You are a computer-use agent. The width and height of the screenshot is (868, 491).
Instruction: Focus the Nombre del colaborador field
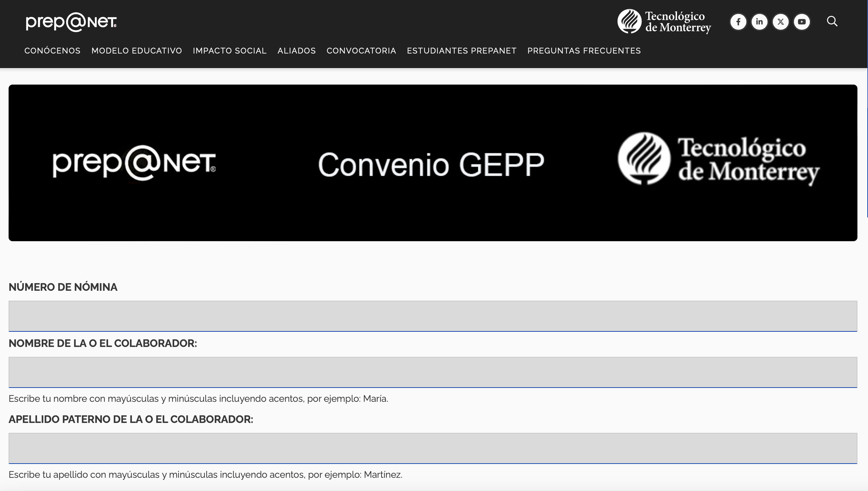coord(433,372)
